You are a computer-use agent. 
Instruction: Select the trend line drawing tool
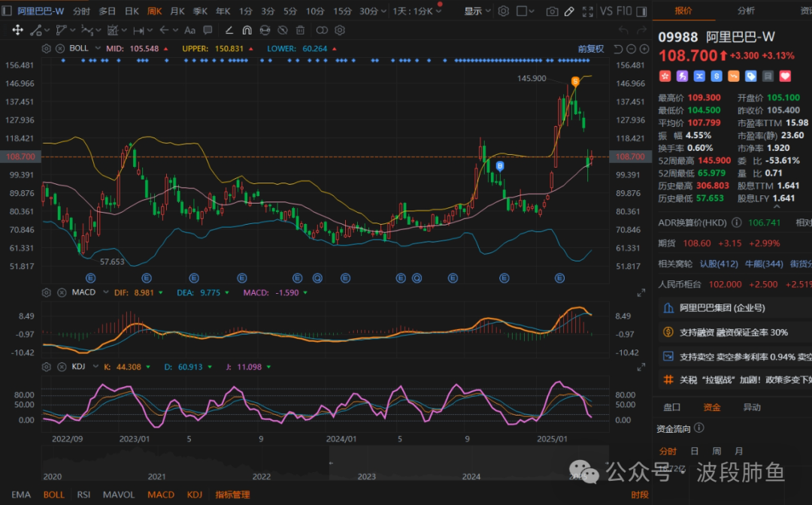point(36,31)
